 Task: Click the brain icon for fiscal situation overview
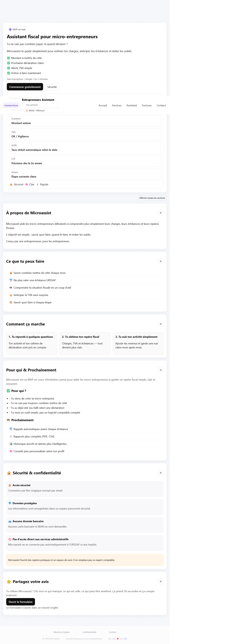click(x=11, y=288)
